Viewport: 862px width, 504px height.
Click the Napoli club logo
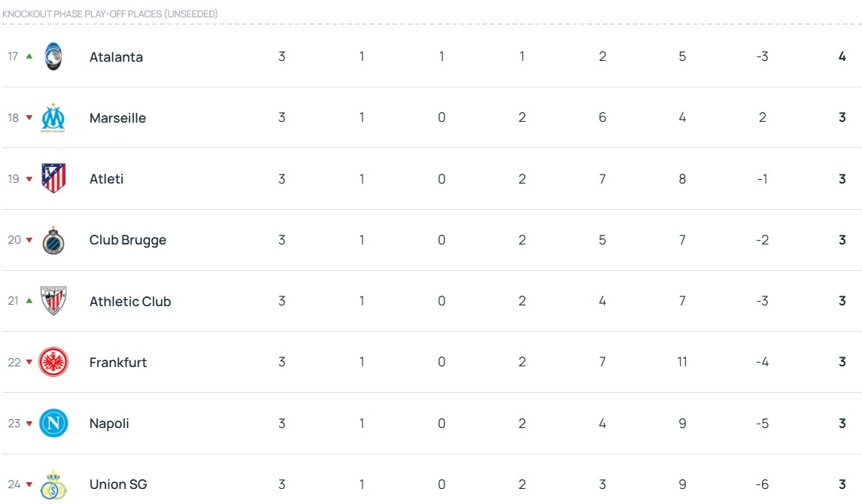click(53, 424)
